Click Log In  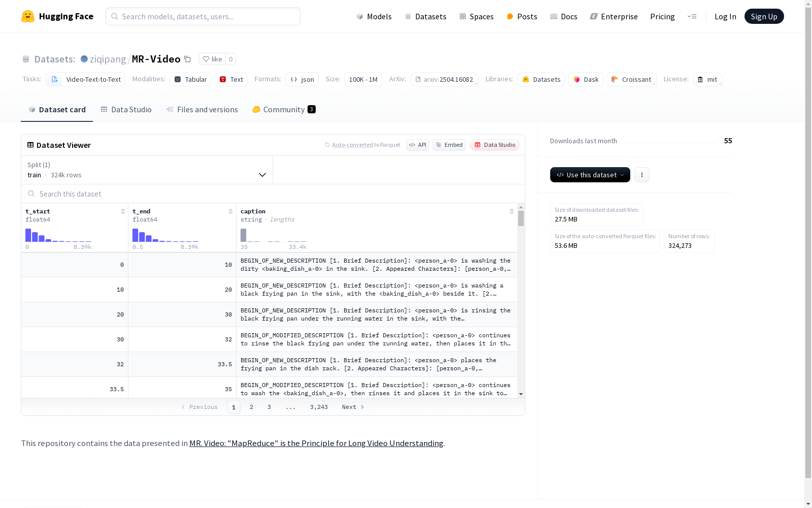click(x=725, y=16)
